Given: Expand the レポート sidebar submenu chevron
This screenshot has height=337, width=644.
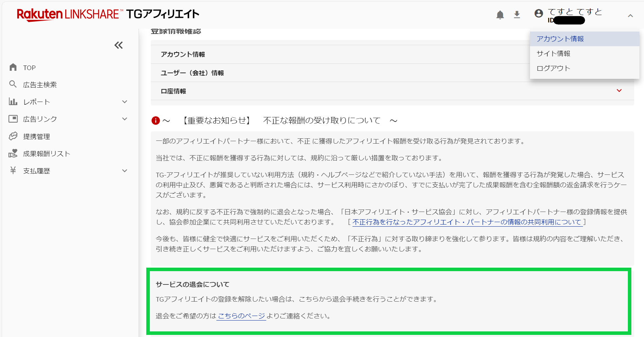Looking at the screenshot, I should coord(125,102).
